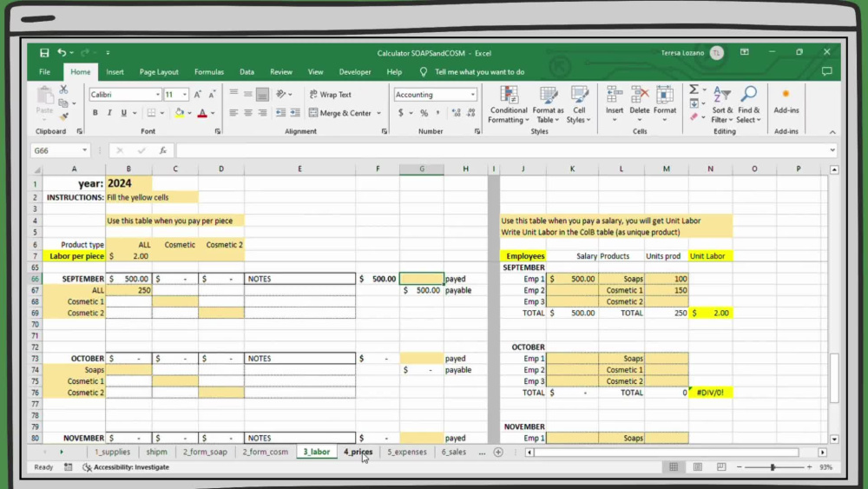Screen dimensions: 868x489
Task: Switch to Page Layout view in status bar
Action: pos(698,466)
